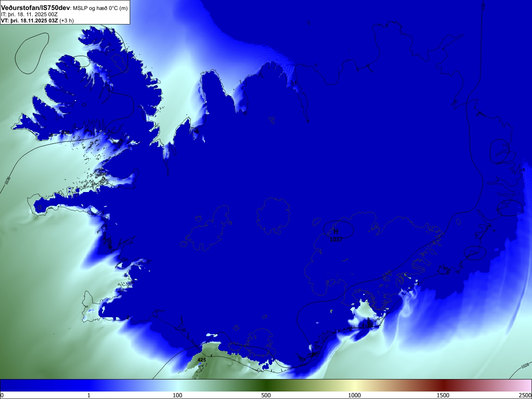Pick the pale cyan color at 100 on the scale
This screenshot has width=532, height=399.
(177, 385)
